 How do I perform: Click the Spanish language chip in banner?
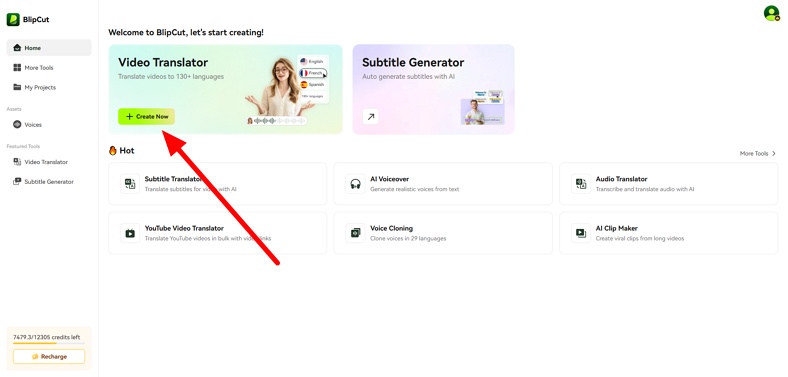click(x=313, y=84)
